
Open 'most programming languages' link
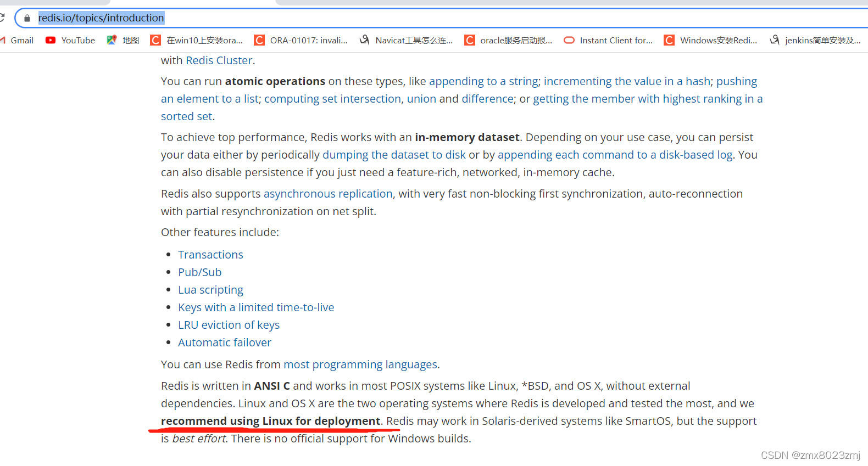click(360, 364)
